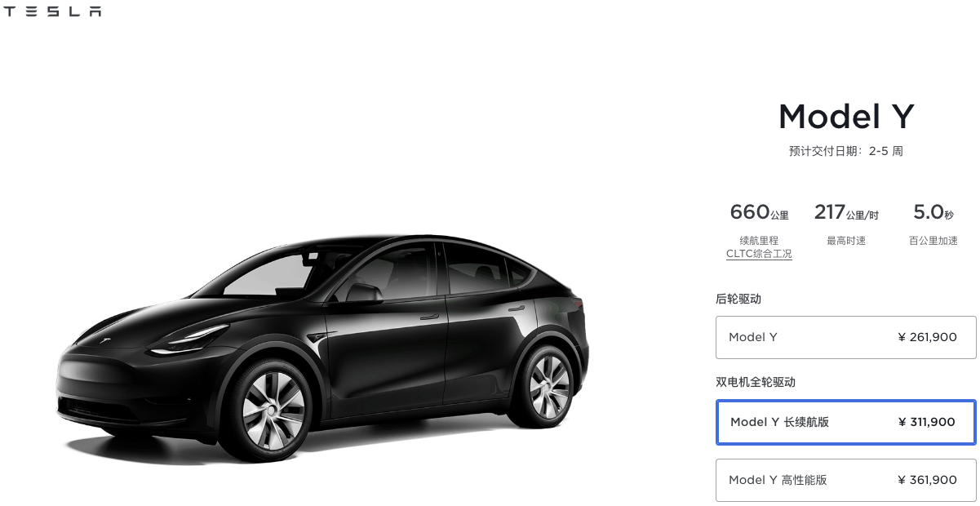The image size is (980, 506).
Task: Click the 5.0秒 acceleration figure
Action: pyautogui.click(x=933, y=213)
